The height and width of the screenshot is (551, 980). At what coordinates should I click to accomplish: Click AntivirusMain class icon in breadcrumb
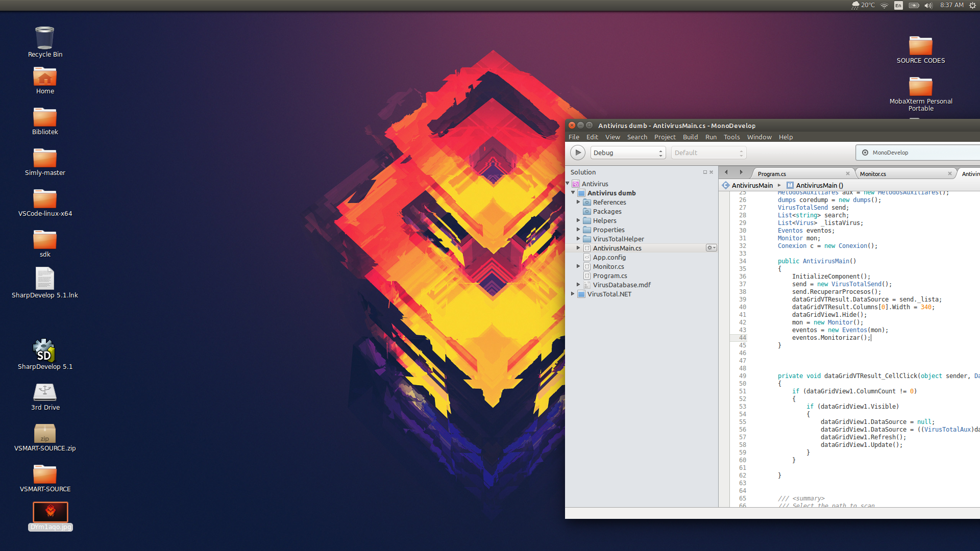[x=726, y=185]
